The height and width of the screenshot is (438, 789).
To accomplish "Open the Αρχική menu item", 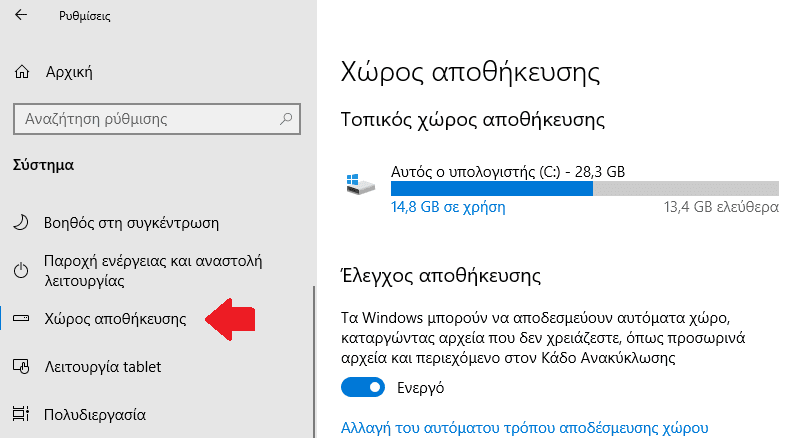I will click(69, 72).
